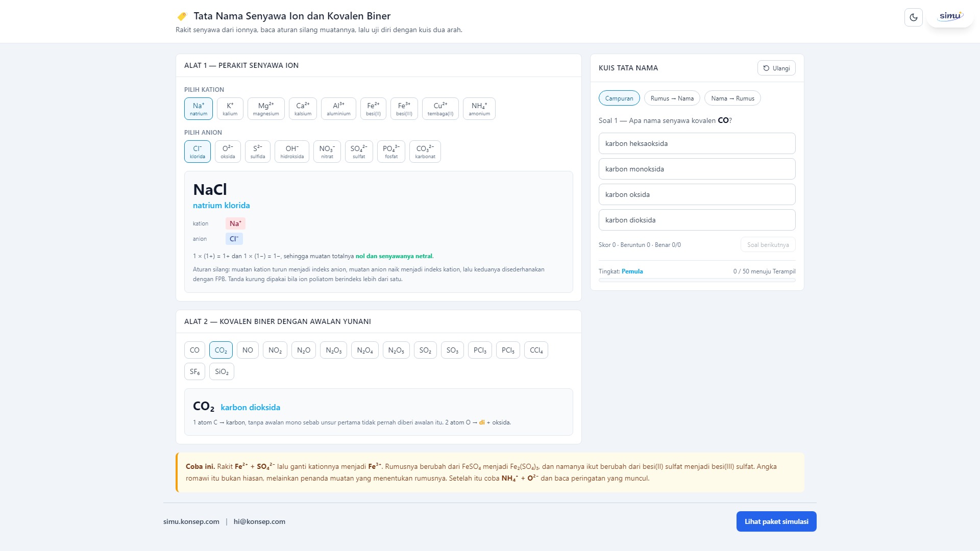
Task: Click the tag icon next to the page title
Action: click(182, 16)
